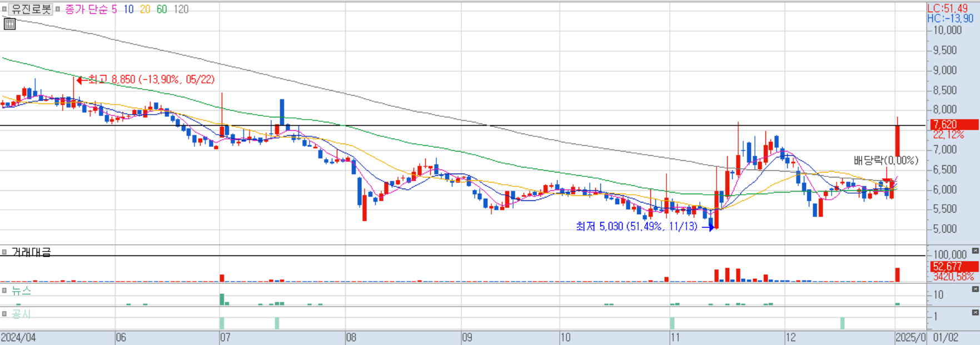Click the 22.12% change rate label
The height and width of the screenshot is (345, 980).
(948, 135)
